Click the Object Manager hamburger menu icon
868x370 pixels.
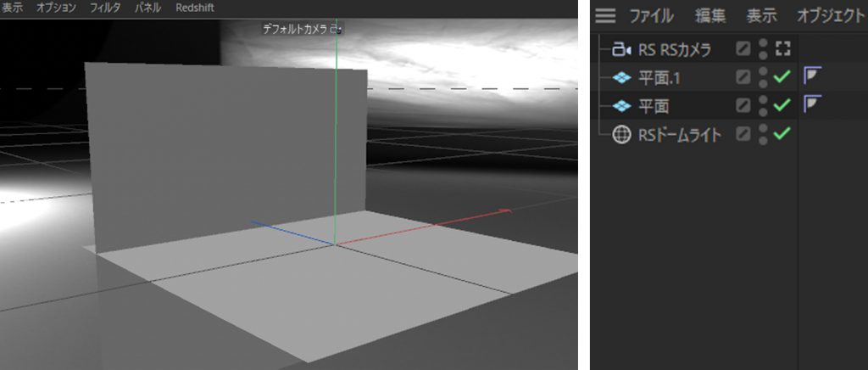point(605,15)
